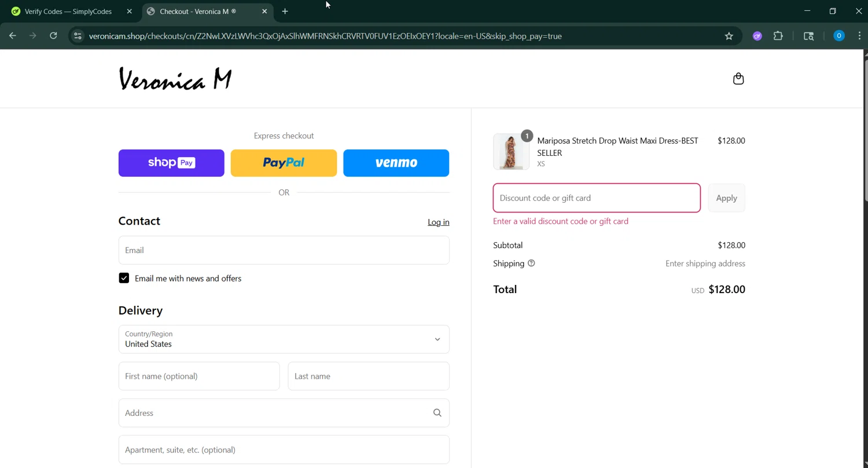Click the XS size label
This screenshot has width=868, height=468.
[541, 164]
